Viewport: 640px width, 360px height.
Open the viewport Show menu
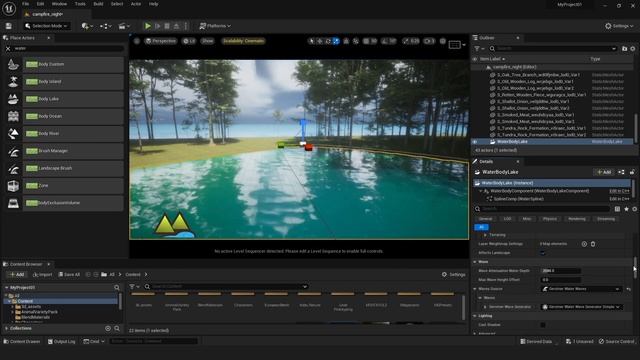(207, 41)
